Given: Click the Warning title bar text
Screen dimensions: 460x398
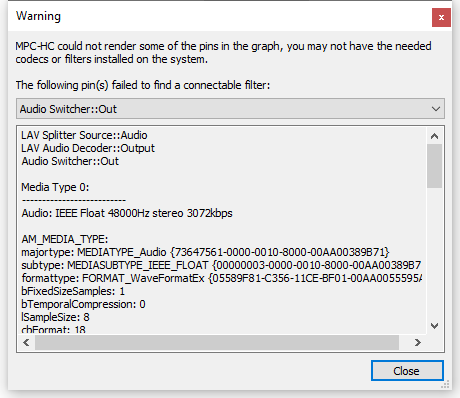Looking at the screenshot, I should pos(38,16).
